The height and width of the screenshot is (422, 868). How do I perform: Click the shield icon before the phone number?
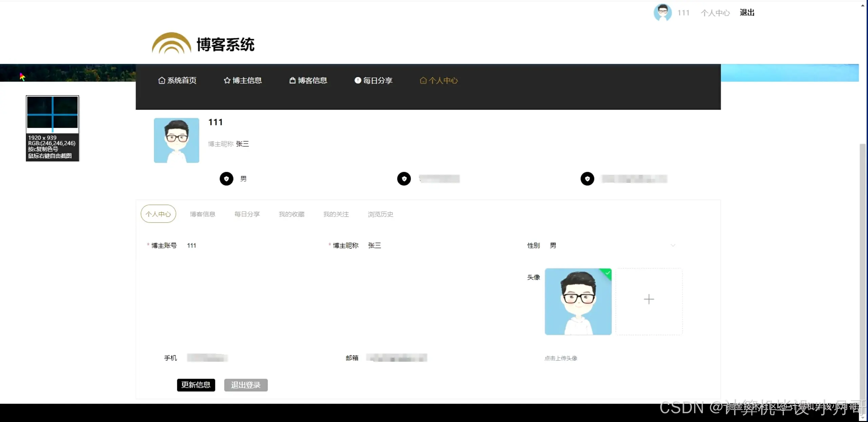[x=403, y=178]
